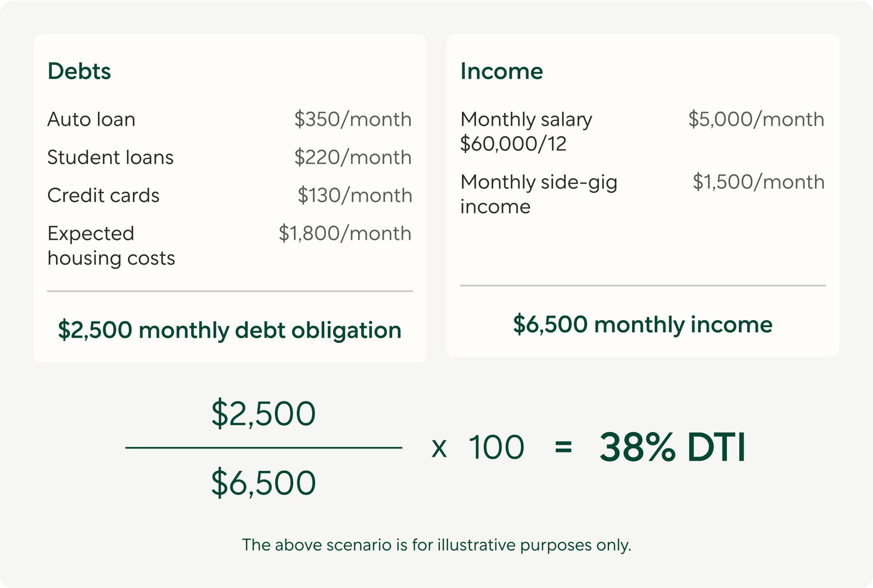Click the $6,500 monthly income total
The height and width of the screenshot is (588, 873).
[x=642, y=324]
